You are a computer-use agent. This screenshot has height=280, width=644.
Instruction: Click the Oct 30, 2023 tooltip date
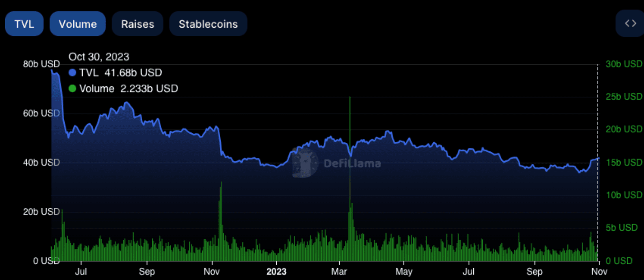(x=99, y=57)
